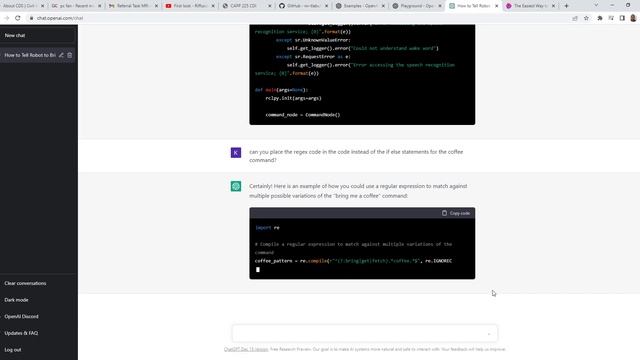The width and height of the screenshot is (640, 360).
Task: Open the share page icon in address bar
Action: (575, 18)
